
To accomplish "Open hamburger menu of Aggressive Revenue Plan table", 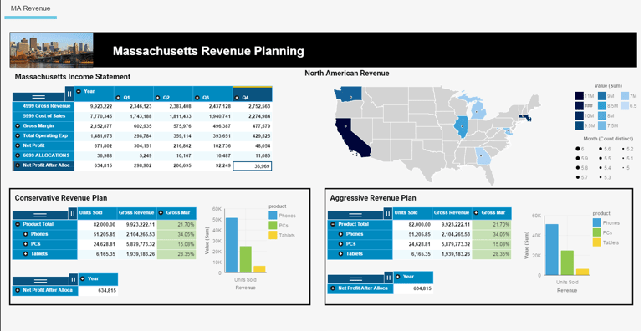I will point(355,215).
